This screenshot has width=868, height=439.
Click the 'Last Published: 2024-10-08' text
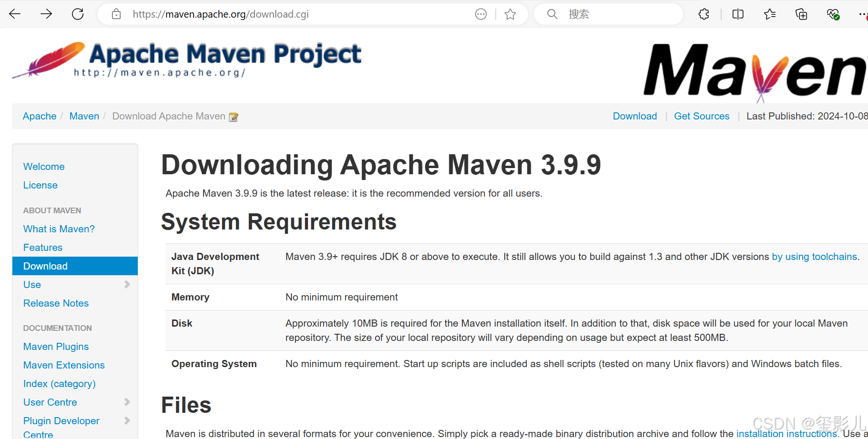click(x=807, y=116)
